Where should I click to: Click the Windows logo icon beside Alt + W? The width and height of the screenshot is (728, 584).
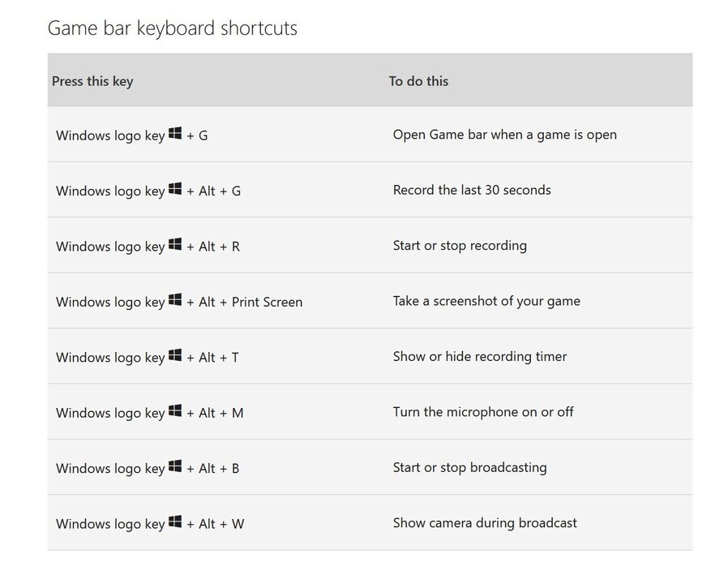pyautogui.click(x=175, y=522)
